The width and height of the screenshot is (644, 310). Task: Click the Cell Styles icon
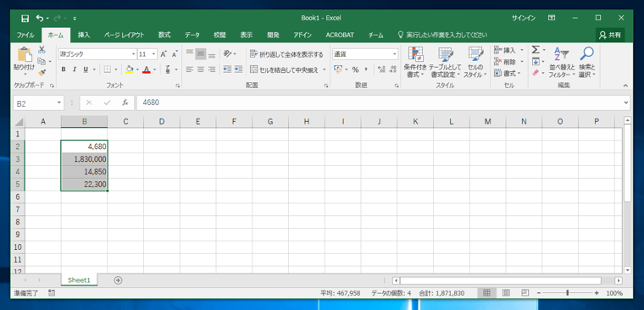(475, 54)
